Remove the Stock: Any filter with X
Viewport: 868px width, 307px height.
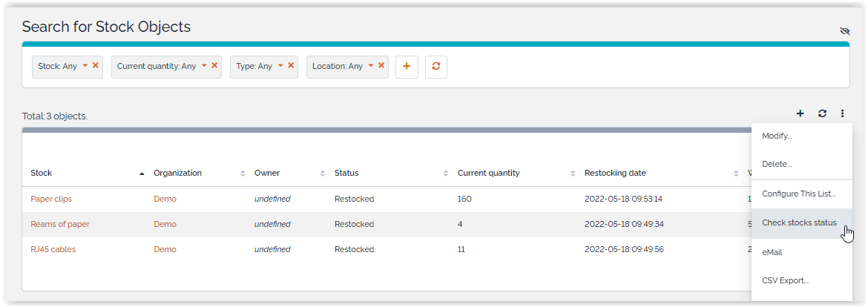pyautogui.click(x=96, y=65)
